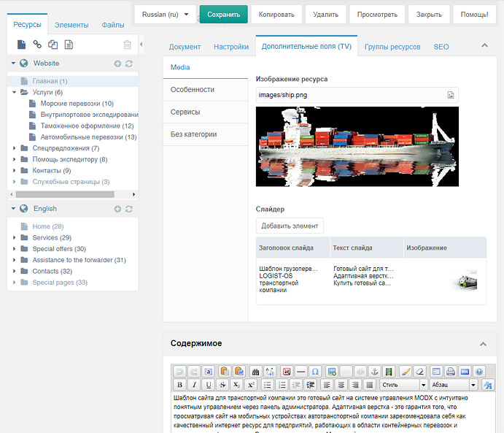Insert special character with omega icon
Image resolution: width=504 pixels, height=433 pixels.
pos(315,371)
